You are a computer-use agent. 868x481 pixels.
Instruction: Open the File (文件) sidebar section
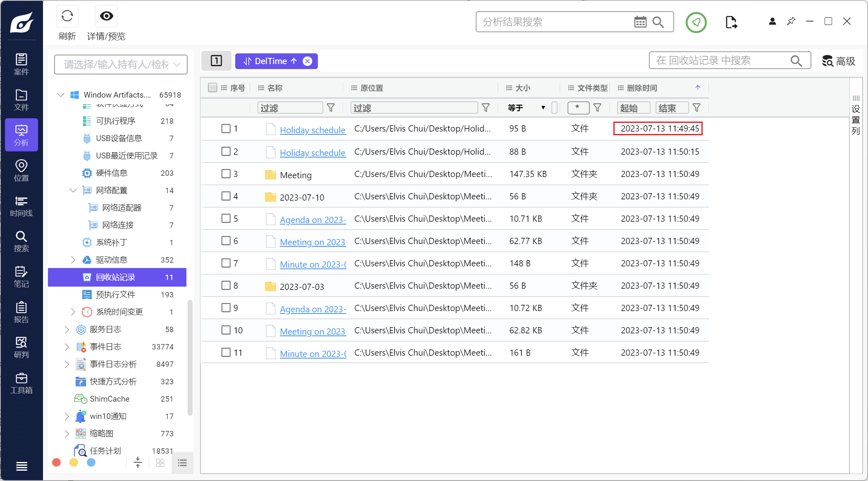click(x=21, y=100)
